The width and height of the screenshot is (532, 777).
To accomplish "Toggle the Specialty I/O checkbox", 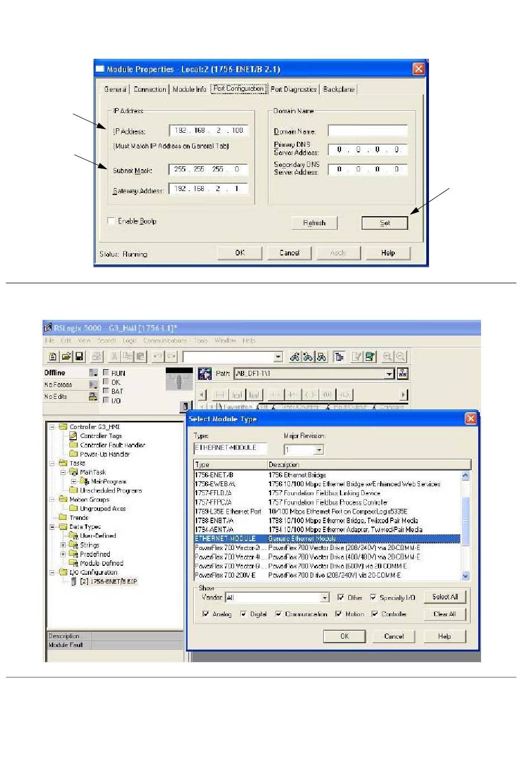I will click(x=373, y=598).
